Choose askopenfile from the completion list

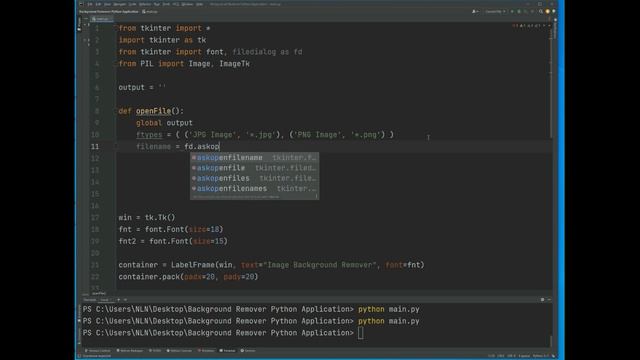(255, 168)
